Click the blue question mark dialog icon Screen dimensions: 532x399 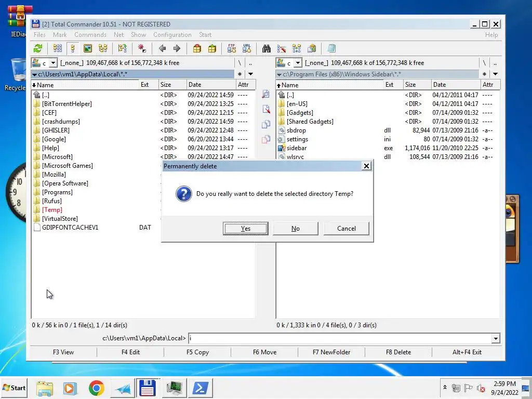tap(183, 194)
